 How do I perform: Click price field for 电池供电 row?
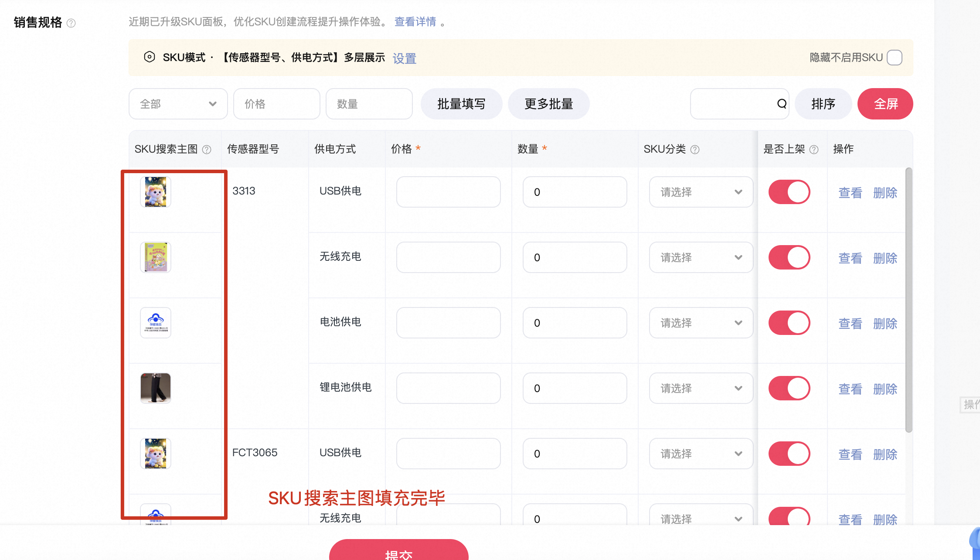point(449,323)
